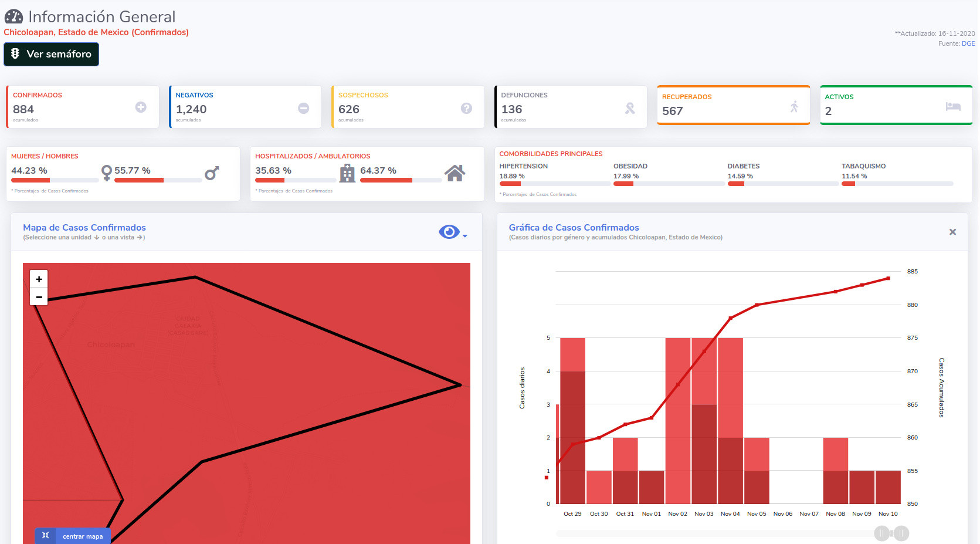This screenshot has width=980, height=544.
Task: Select the Activos card
Action: point(896,105)
